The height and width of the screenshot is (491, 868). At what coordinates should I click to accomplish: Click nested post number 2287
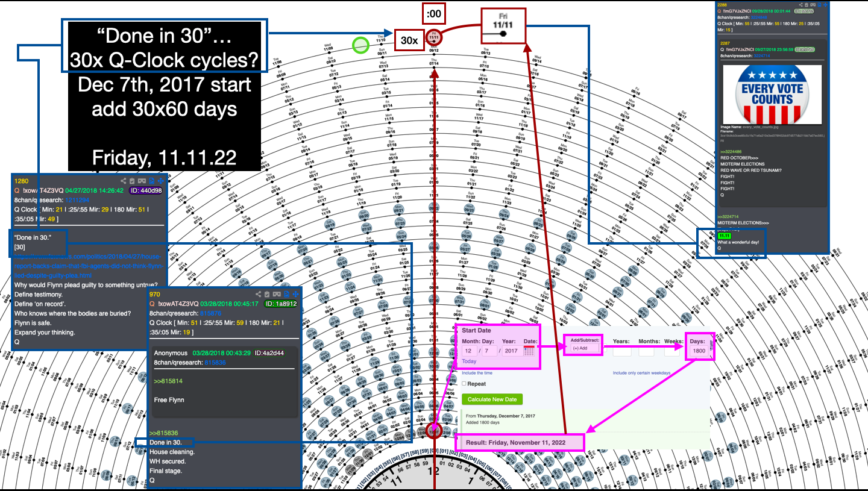click(x=726, y=43)
